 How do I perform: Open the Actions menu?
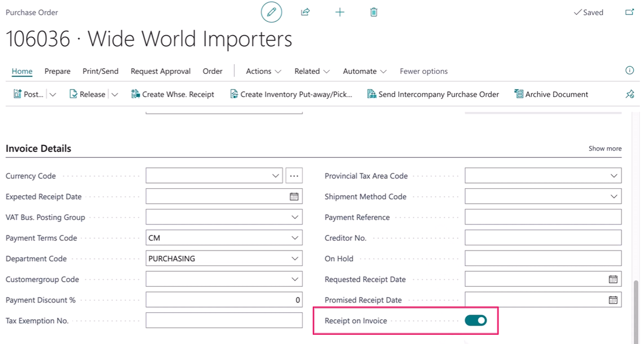[263, 71]
